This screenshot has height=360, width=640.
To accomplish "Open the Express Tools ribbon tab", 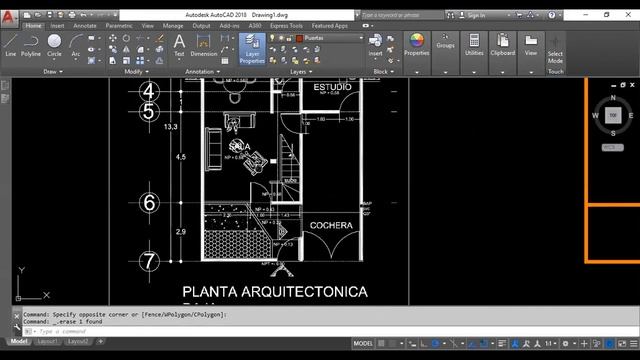I will [x=286, y=26].
